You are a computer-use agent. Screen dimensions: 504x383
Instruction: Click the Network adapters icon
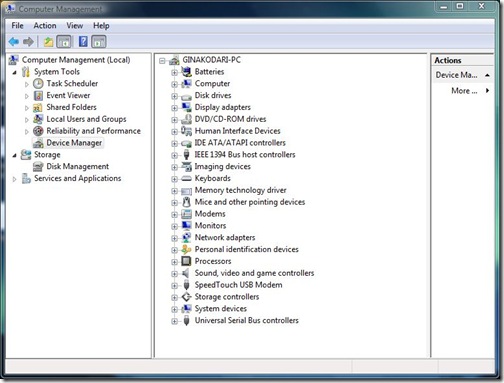pyautogui.click(x=186, y=237)
